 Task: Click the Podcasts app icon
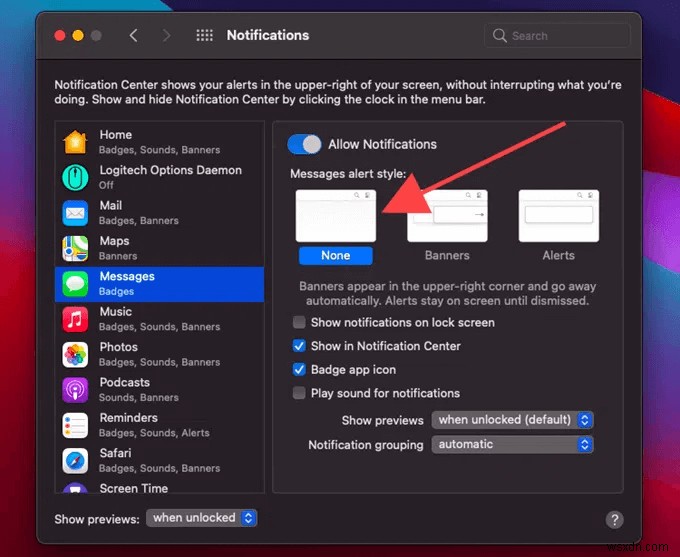pyautogui.click(x=75, y=390)
